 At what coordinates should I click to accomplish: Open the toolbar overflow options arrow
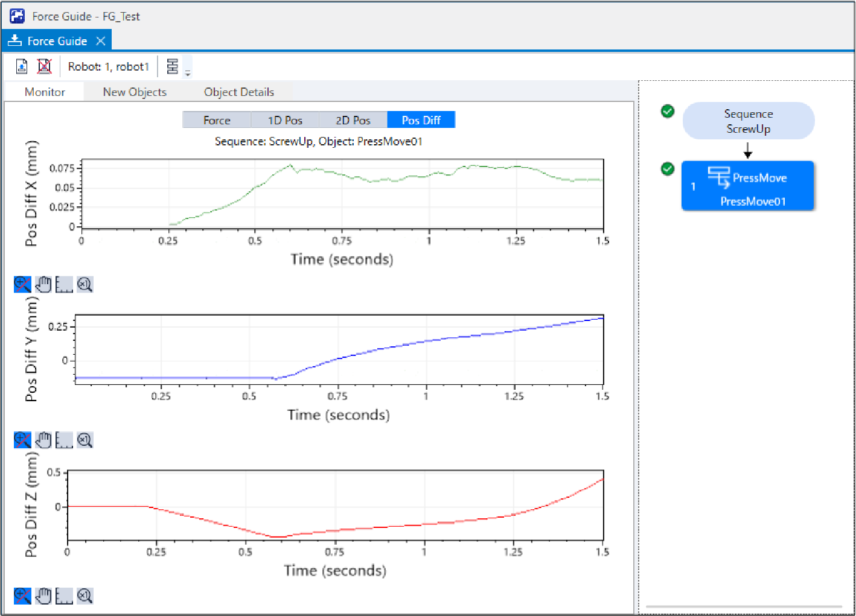point(188,73)
